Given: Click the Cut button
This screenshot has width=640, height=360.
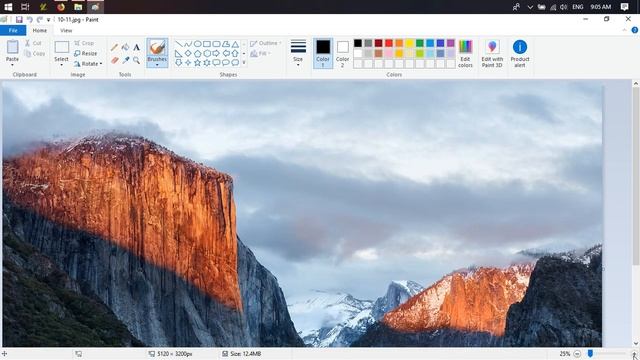Looking at the screenshot, I should pyautogui.click(x=33, y=43).
